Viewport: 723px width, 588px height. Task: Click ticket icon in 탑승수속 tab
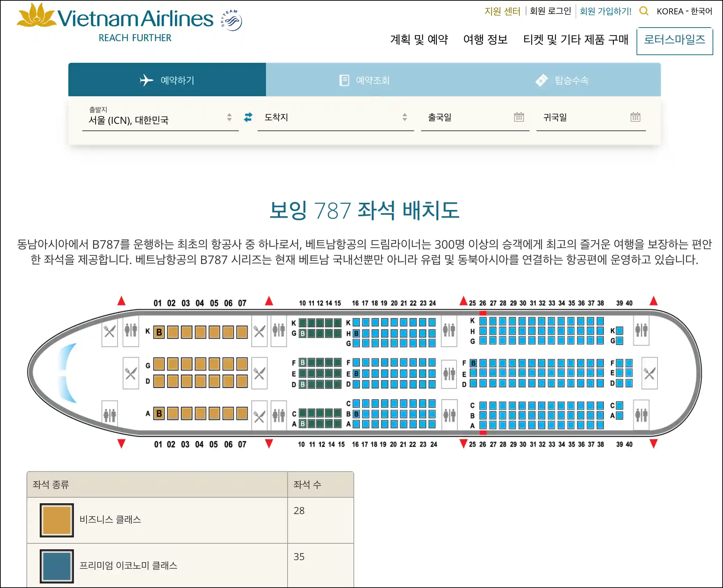542,80
